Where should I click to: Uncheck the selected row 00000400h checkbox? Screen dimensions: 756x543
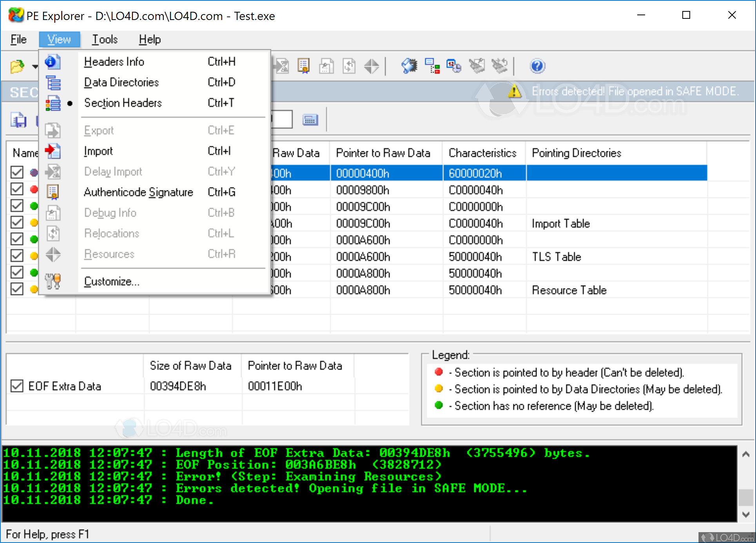coord(17,172)
